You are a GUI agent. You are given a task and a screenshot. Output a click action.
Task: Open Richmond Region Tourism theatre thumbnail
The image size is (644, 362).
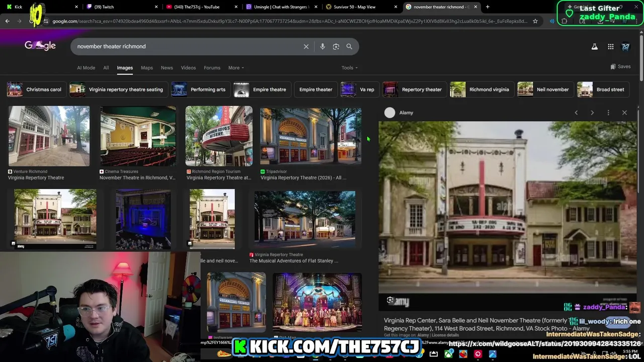pyautogui.click(x=219, y=136)
